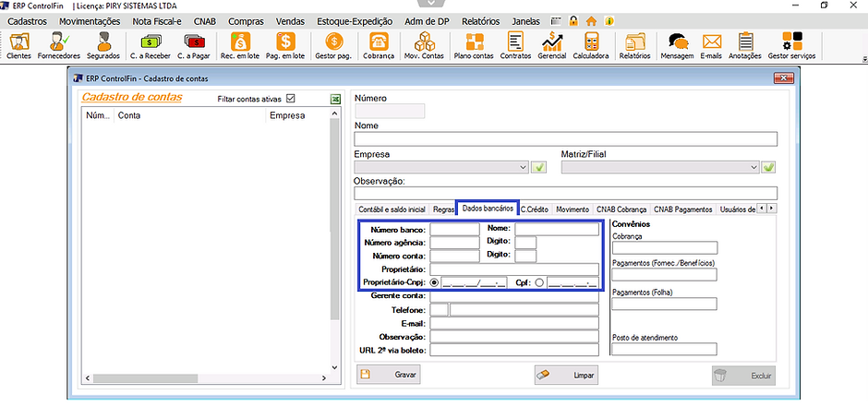Click the account list horizontal scrollbar

tap(145, 378)
